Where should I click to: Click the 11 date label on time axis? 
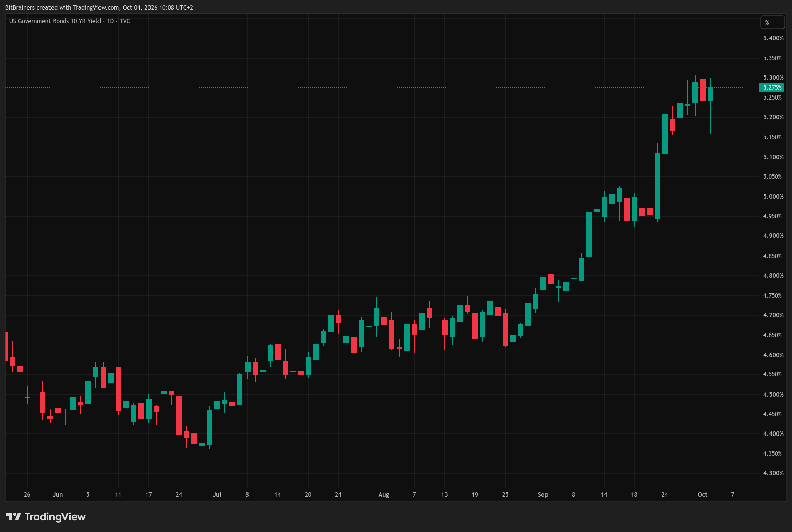tap(118, 495)
